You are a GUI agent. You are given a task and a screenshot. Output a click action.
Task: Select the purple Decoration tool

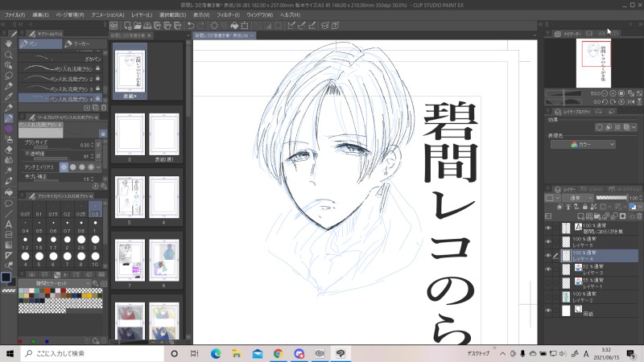[x=8, y=129]
